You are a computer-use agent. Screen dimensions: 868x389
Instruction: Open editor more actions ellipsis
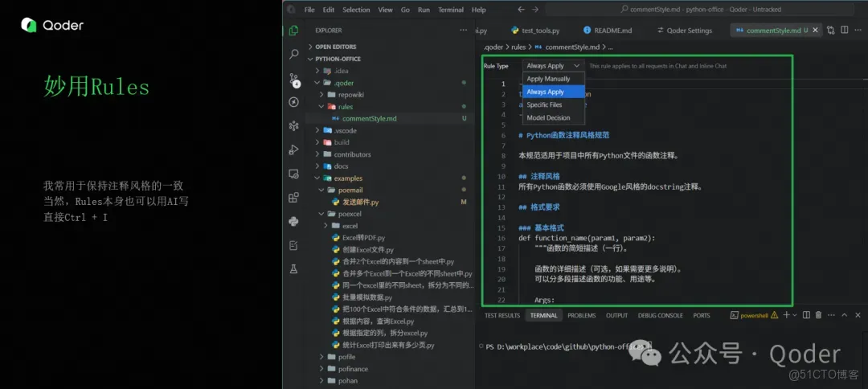click(858, 31)
